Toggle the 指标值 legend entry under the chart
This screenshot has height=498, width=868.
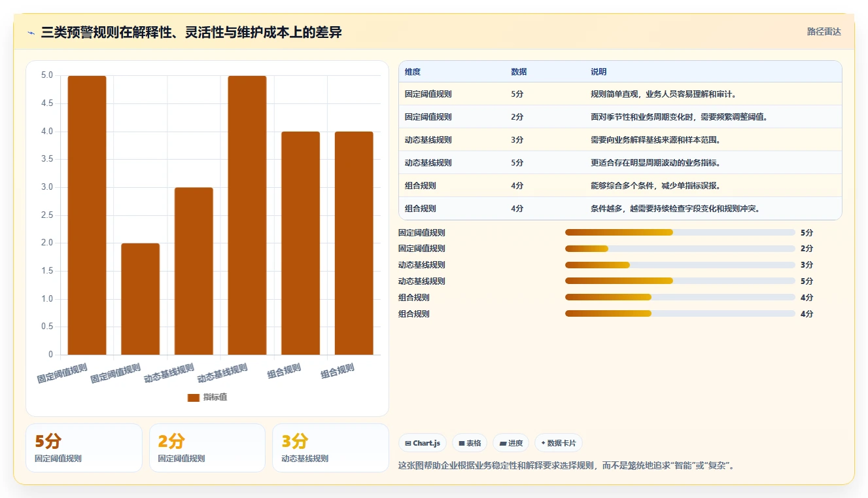point(207,397)
